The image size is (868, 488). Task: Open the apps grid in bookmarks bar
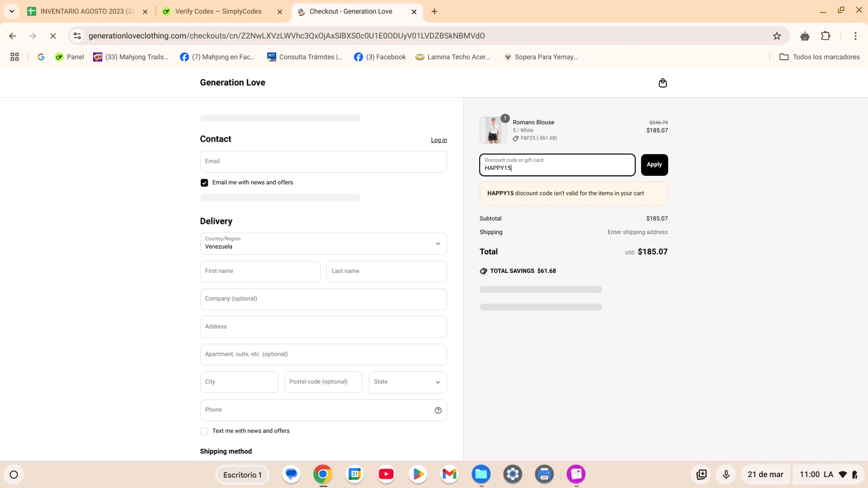click(14, 57)
